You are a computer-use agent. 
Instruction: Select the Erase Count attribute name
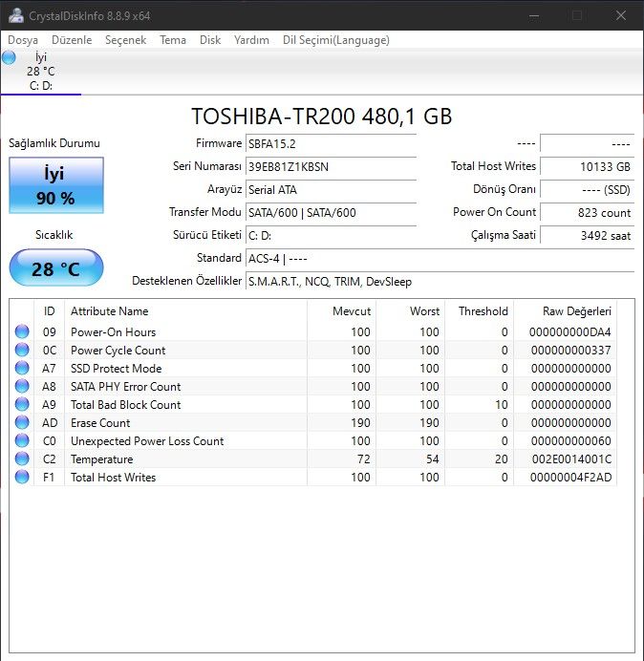coord(100,423)
